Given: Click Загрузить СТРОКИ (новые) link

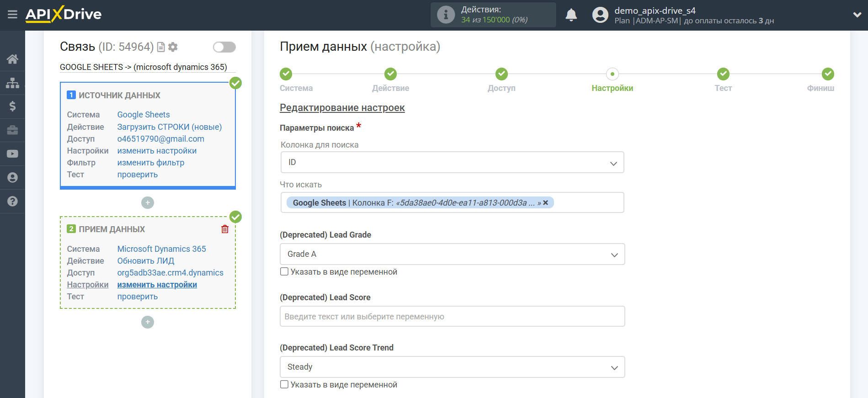Looking at the screenshot, I should pyautogui.click(x=170, y=127).
